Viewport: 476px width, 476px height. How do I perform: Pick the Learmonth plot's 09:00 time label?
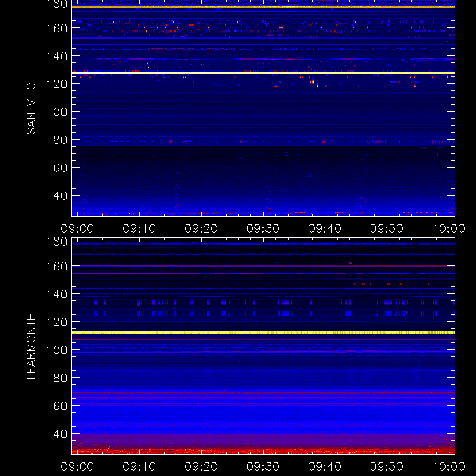77,466
